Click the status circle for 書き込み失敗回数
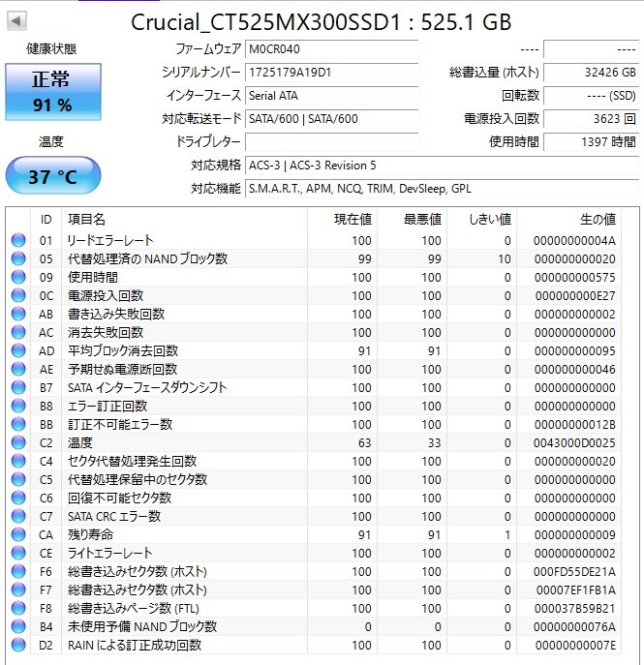644x665 pixels. click(18, 314)
